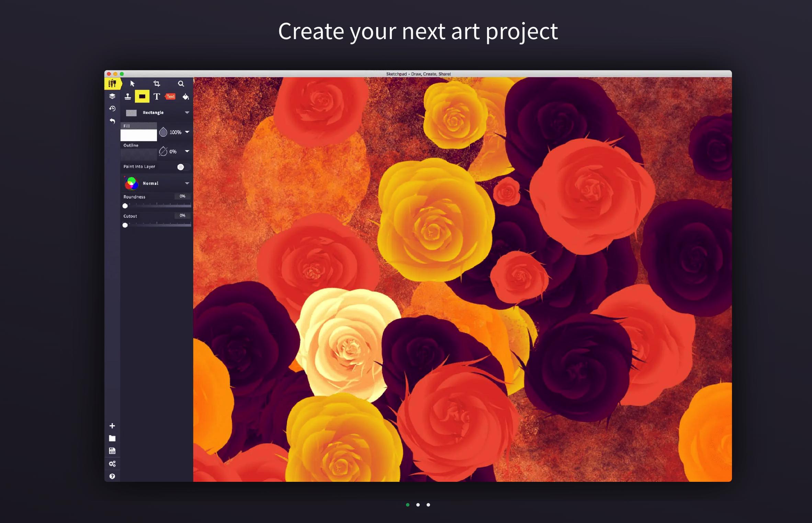
Task: Toggle Paint Into Layer switch
Action: (x=183, y=167)
